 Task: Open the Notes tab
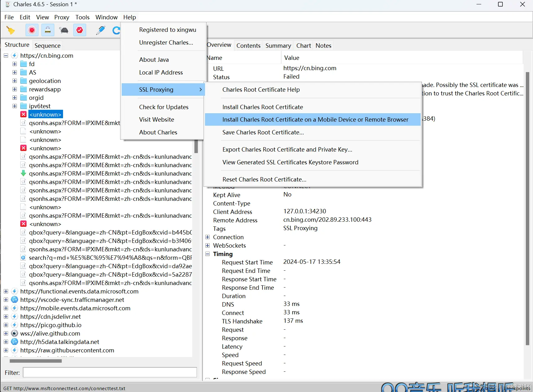[x=323, y=46]
